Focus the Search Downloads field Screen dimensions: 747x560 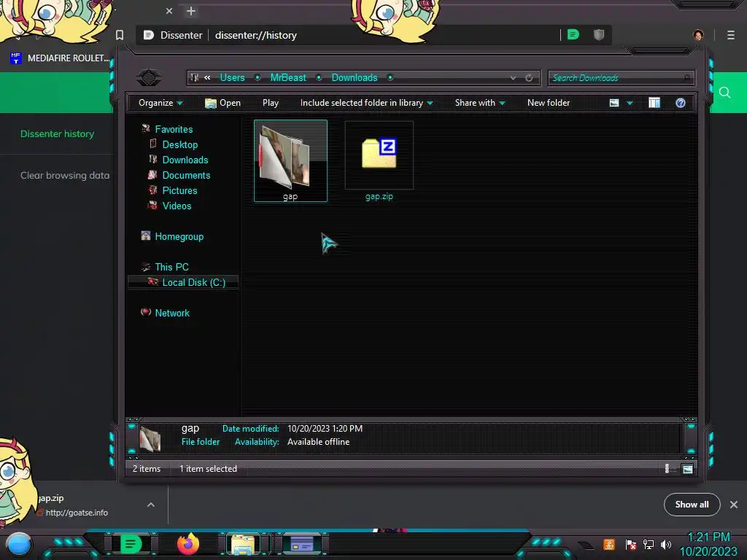621,77
